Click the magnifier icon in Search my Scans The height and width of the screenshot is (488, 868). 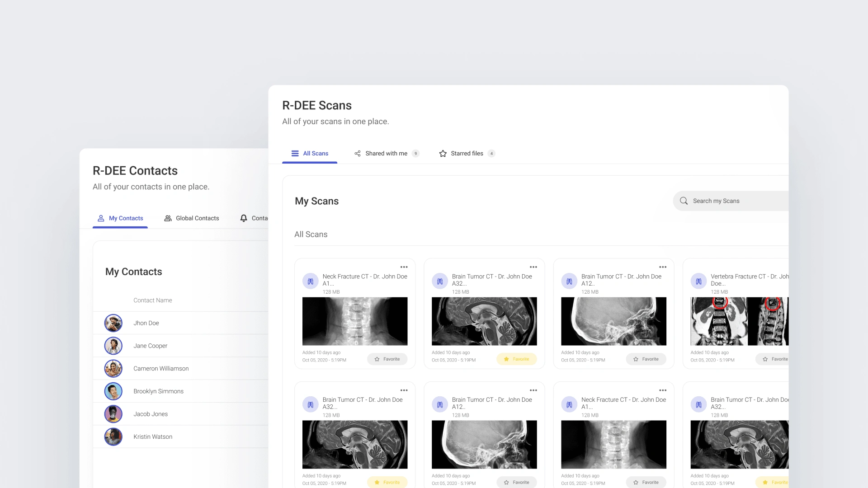[x=684, y=201]
